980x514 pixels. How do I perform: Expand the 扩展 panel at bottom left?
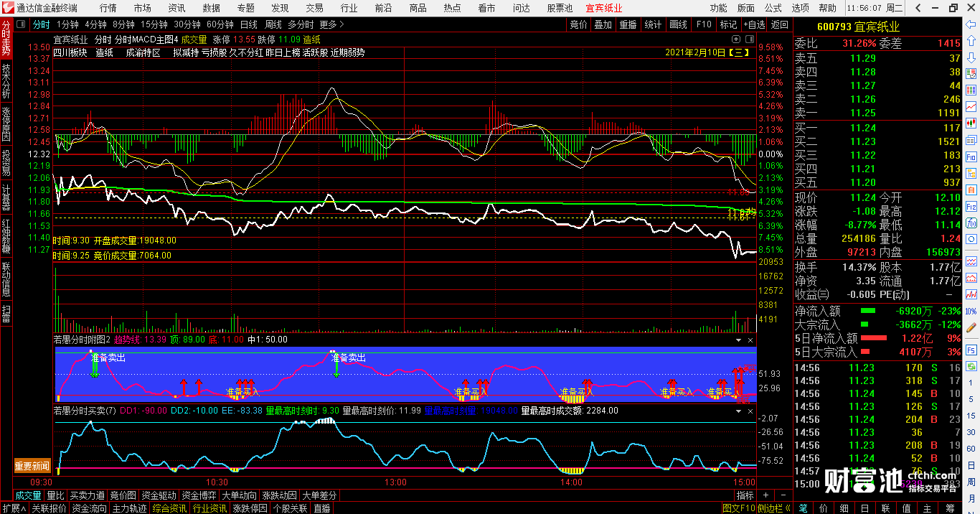tap(14, 508)
